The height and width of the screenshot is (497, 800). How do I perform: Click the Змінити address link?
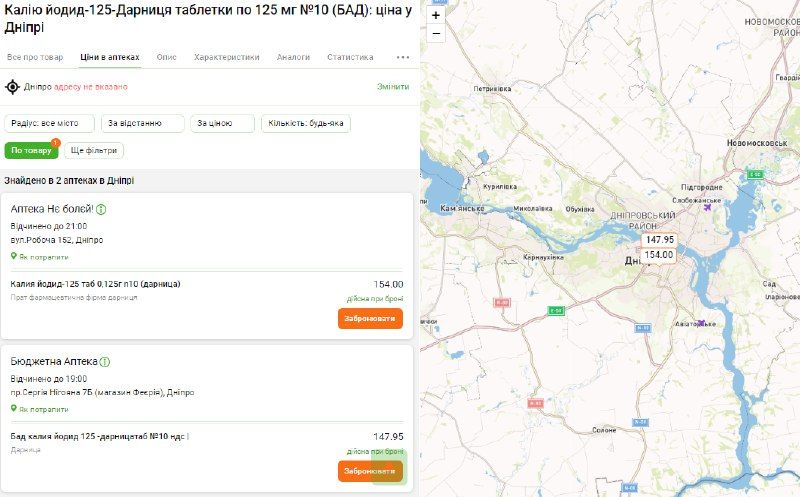[x=392, y=87]
